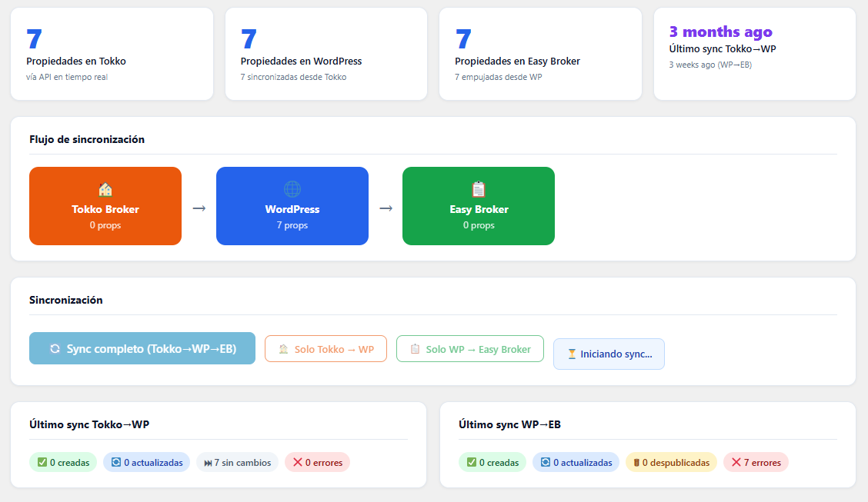The width and height of the screenshot is (868, 502).
Task: Click the 7 props text in WordPress card
Action: [x=292, y=225]
